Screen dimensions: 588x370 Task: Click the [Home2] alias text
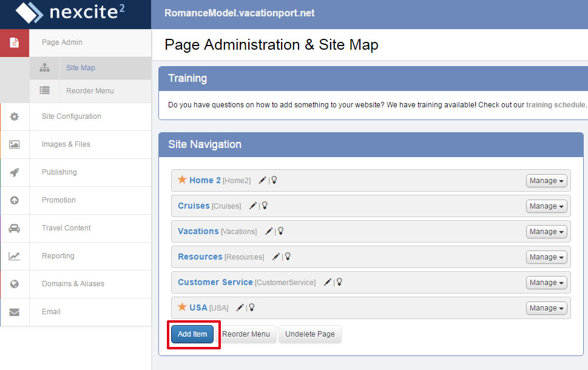tap(237, 181)
